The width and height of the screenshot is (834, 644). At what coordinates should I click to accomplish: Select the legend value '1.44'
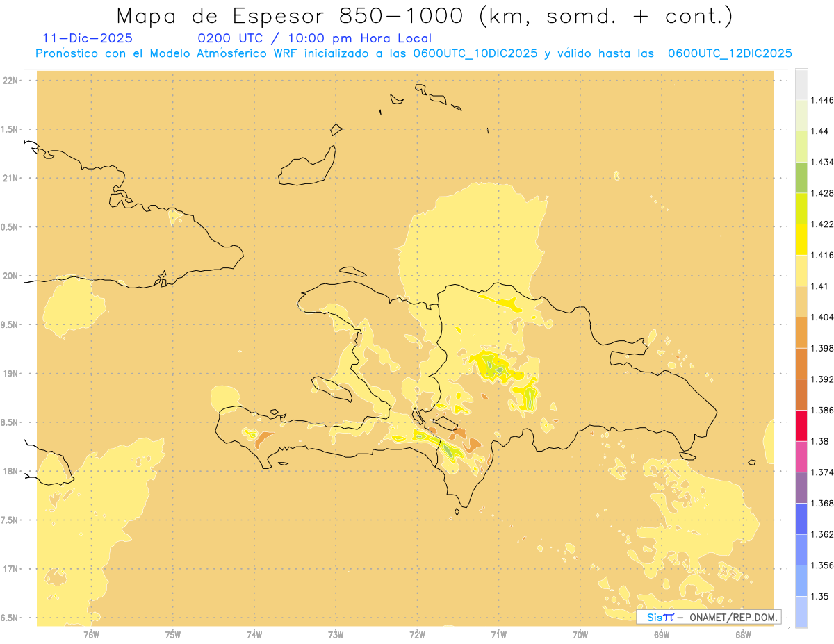pos(820,131)
